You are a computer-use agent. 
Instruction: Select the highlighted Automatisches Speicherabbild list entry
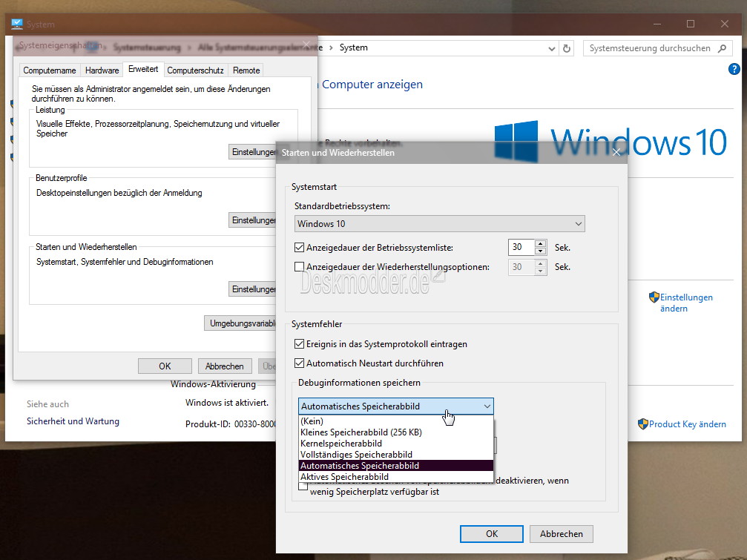click(x=395, y=466)
